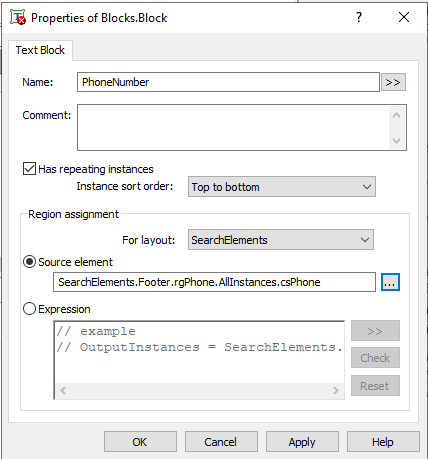Open Help for this dialog
Screen dimensions: 428x459
pos(383,442)
